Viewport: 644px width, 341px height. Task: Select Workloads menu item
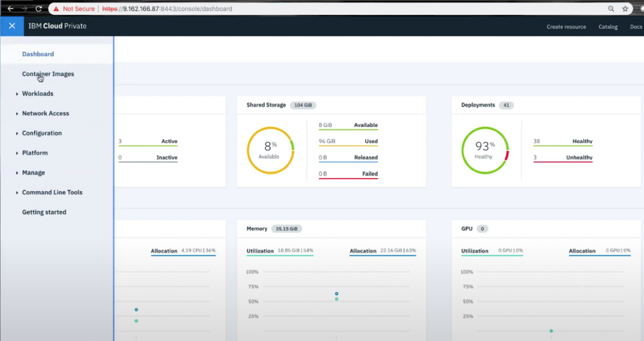click(x=38, y=93)
